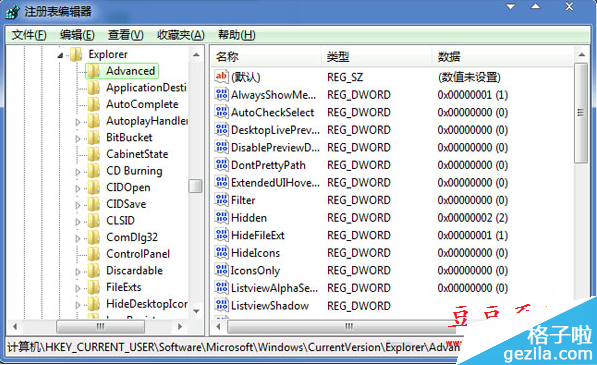The width and height of the screenshot is (597, 365).
Task: Click the tree pane horizontal scrollbar thumb
Action: 100,327
